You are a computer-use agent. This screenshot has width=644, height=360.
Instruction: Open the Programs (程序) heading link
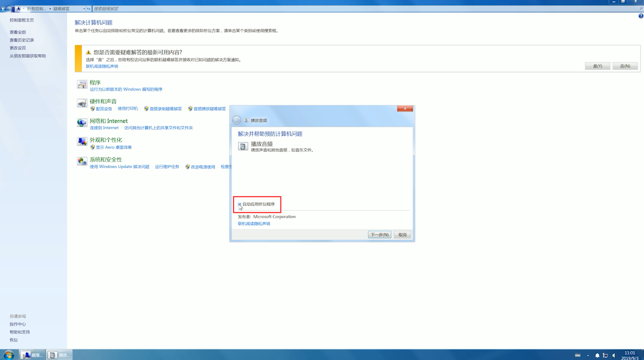(x=95, y=83)
